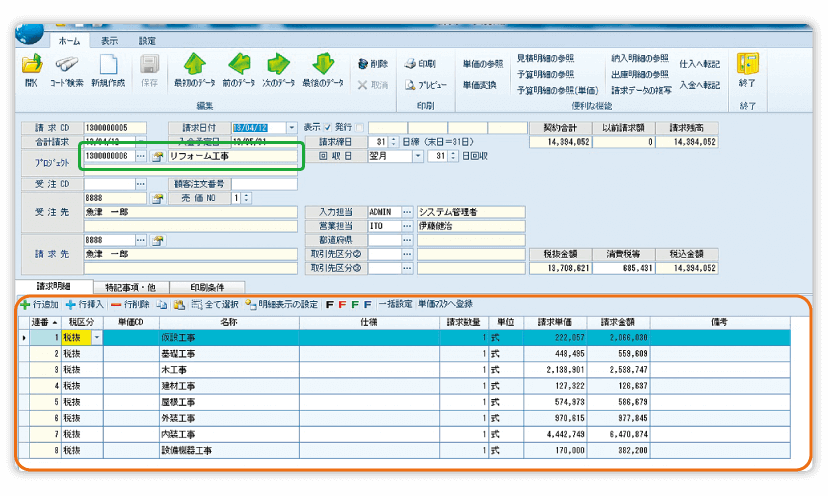Click the detail icon next to 受注先 code 8888
The image size is (828, 496).
coord(157,199)
